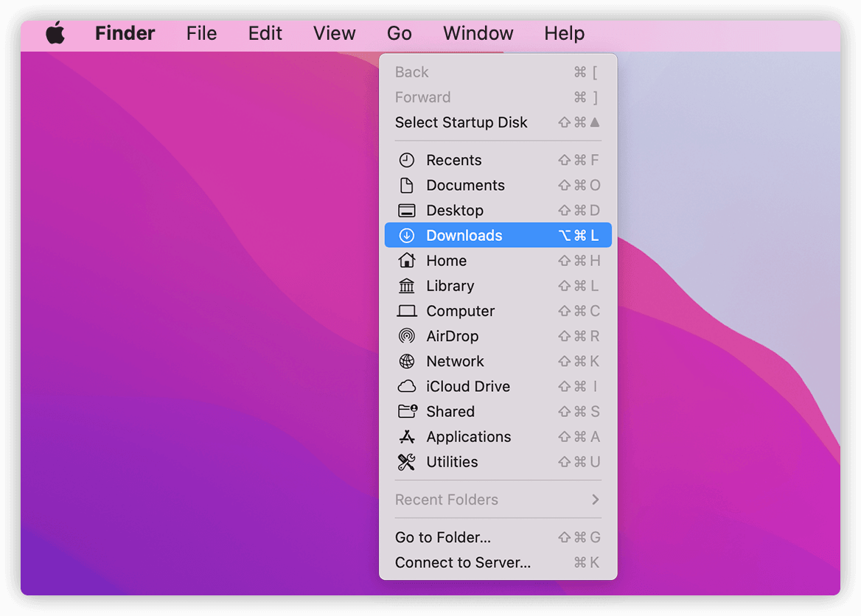
Task: Click the Network globe icon
Action: click(406, 361)
